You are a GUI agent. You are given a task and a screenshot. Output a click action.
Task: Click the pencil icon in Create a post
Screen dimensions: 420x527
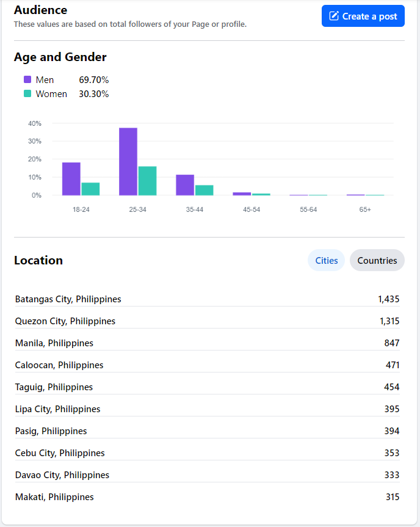[x=334, y=16]
